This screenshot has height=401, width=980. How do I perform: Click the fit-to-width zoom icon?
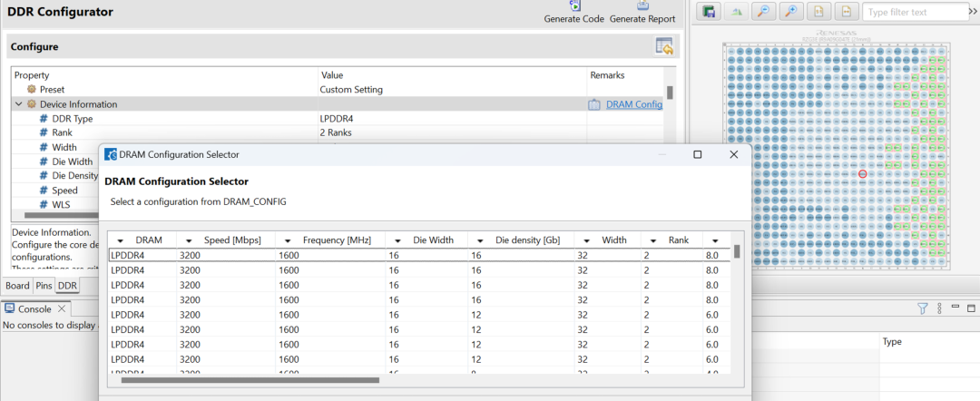point(846,11)
